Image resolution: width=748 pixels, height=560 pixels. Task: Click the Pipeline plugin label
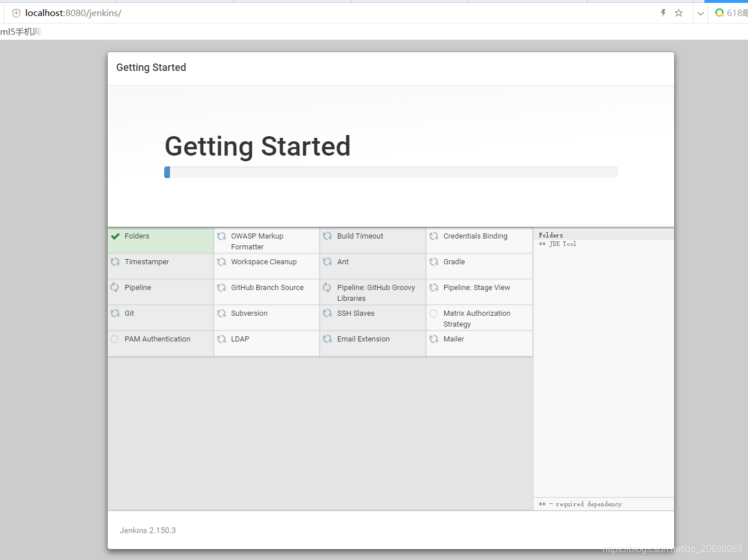[x=138, y=288]
